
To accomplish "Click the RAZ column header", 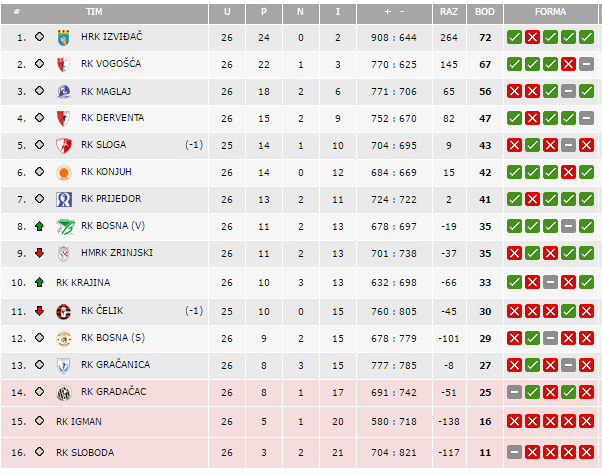I will (449, 12).
